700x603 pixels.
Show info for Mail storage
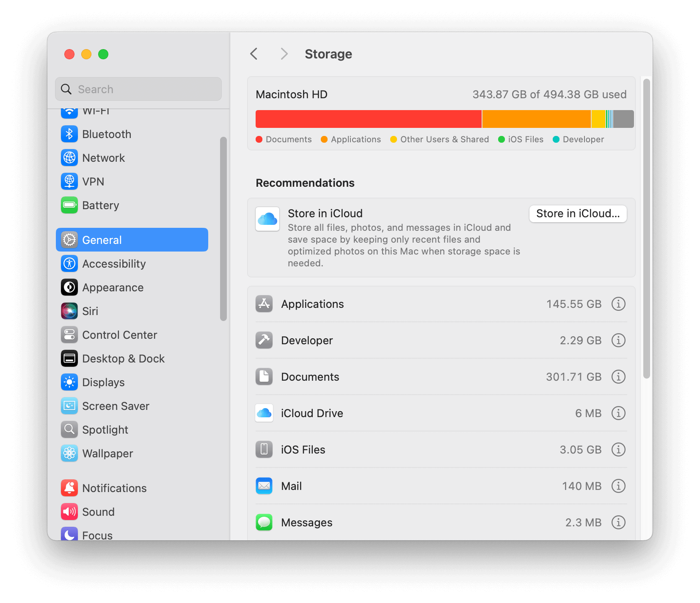point(618,486)
